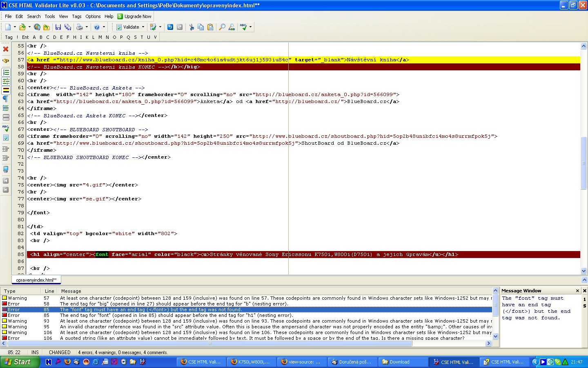Click the Save file toolbar icon

point(58,27)
